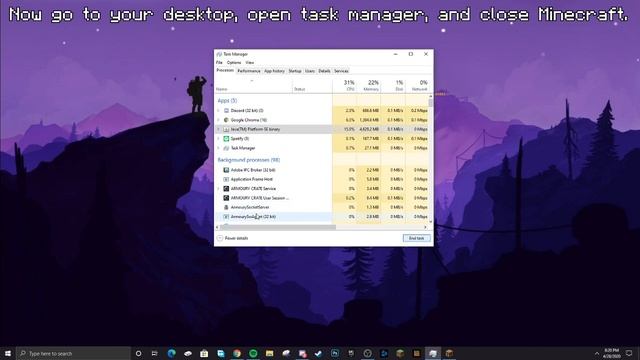Viewport: 640px width, 360px height.
Task: Open Microsoft Store from the taskbar
Action: pyautogui.click(x=204, y=353)
